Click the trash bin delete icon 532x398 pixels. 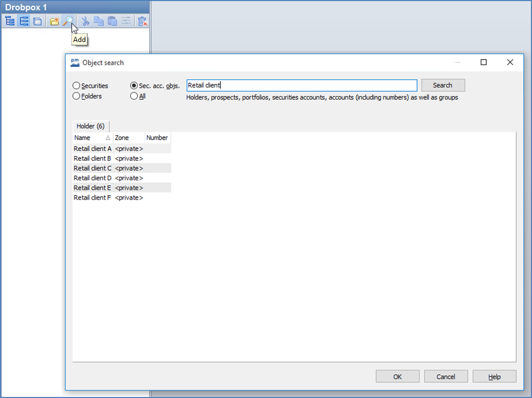(142, 21)
